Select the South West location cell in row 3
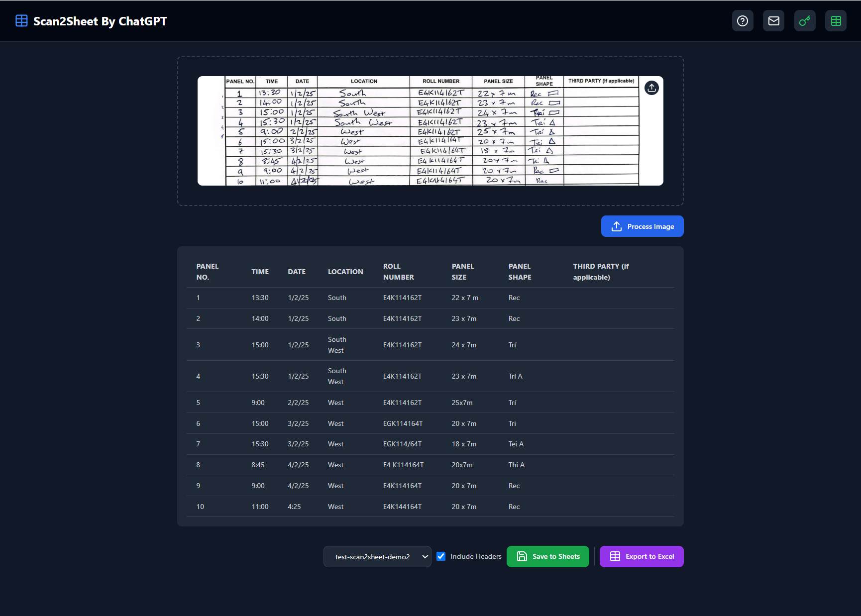 coord(337,345)
